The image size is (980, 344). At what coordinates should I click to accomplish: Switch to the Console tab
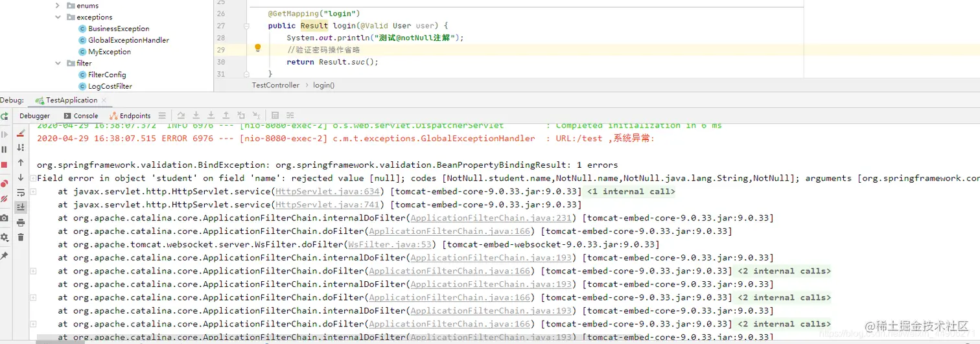(81, 116)
